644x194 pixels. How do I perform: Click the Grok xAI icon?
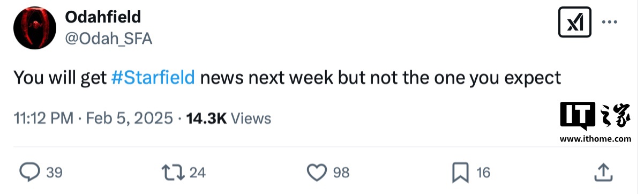tap(575, 22)
